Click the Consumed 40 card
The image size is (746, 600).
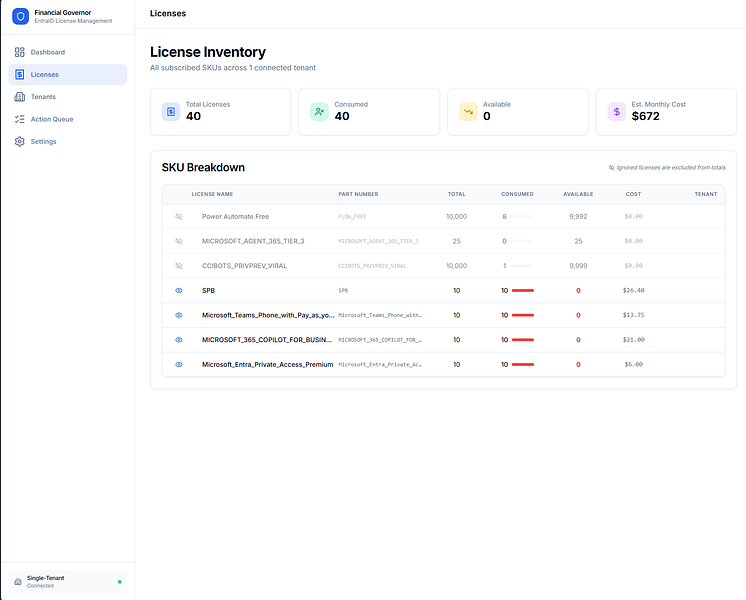[x=369, y=112]
